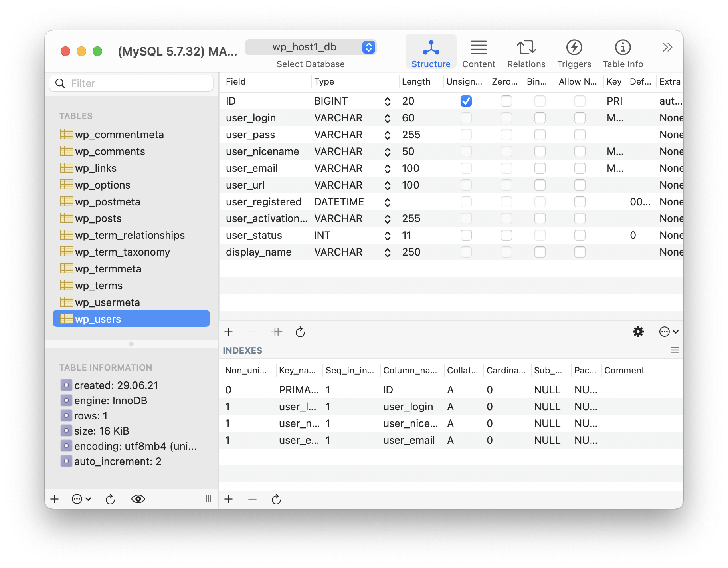Open the Indexes panel menu
This screenshot has height=568, width=728.
tap(675, 350)
